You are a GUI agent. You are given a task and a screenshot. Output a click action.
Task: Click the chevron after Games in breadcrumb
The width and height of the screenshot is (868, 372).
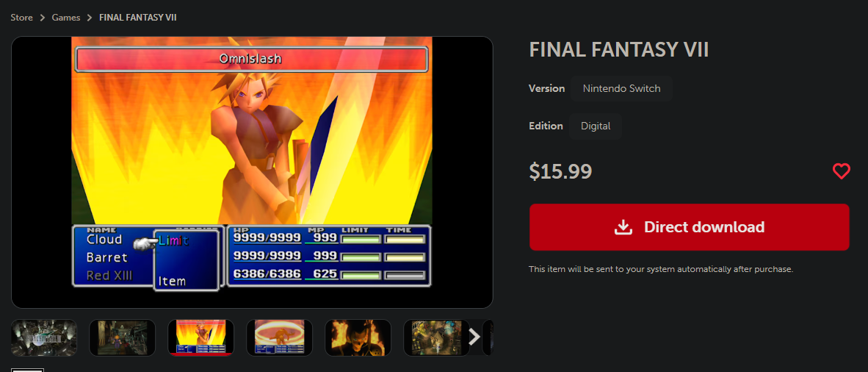(x=90, y=18)
